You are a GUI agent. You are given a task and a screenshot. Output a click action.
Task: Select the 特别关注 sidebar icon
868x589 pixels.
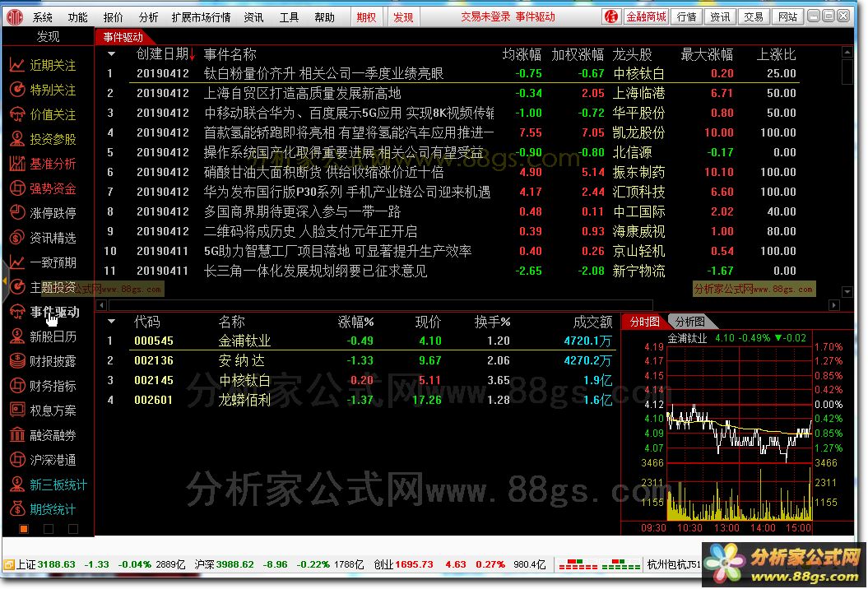point(17,90)
